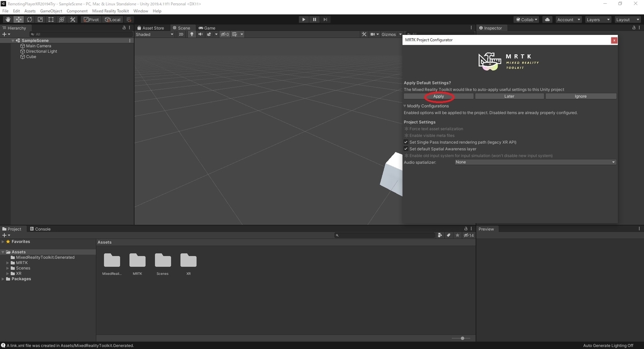The image size is (644, 349).
Task: Toggle scene effects like skybox
Action: click(x=209, y=34)
